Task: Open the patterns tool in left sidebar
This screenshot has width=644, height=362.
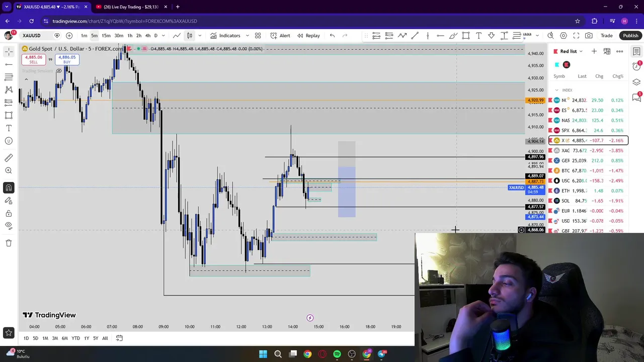Action: (9, 89)
